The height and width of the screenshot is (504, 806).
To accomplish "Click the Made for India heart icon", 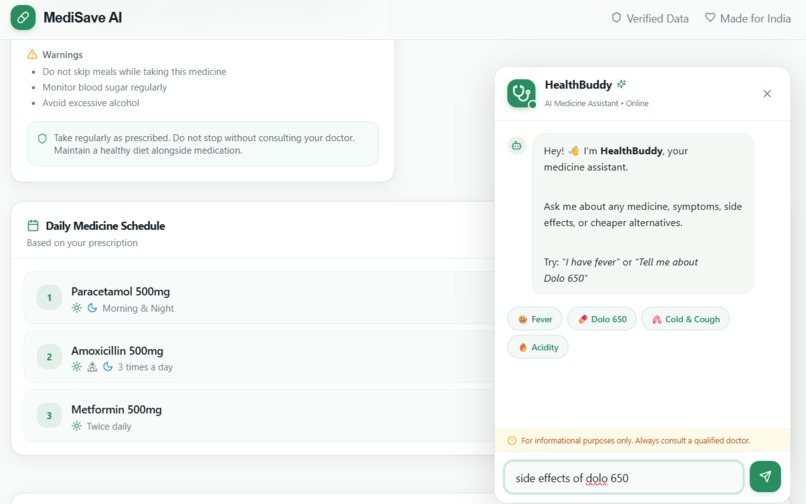I will [710, 18].
